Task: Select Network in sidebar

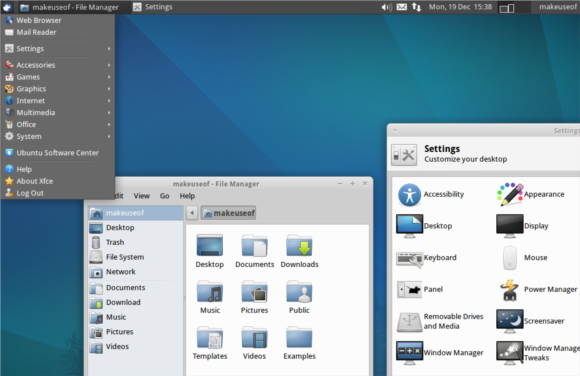Action: tap(136, 272)
